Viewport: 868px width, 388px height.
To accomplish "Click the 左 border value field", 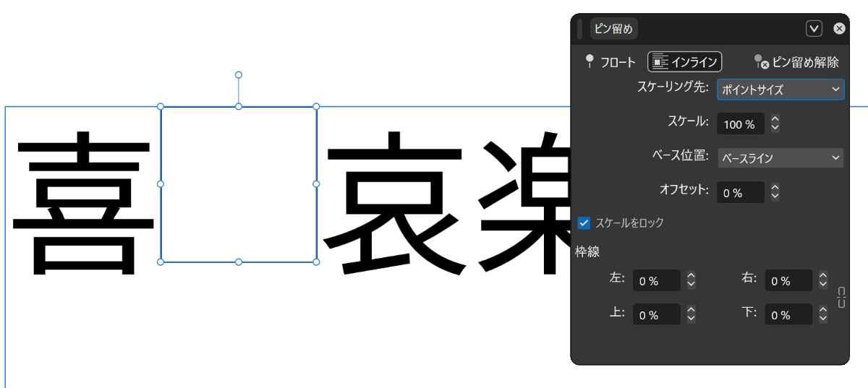I will (x=656, y=281).
